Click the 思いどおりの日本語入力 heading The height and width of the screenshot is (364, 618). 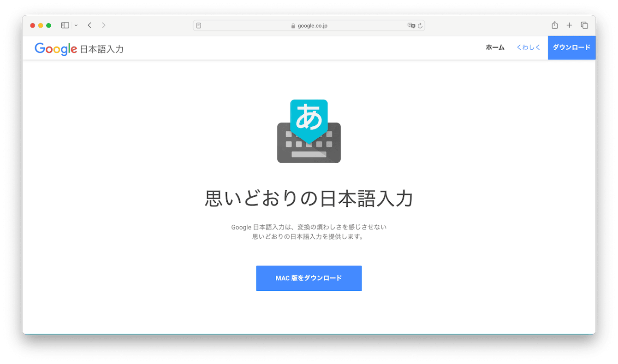(x=309, y=199)
